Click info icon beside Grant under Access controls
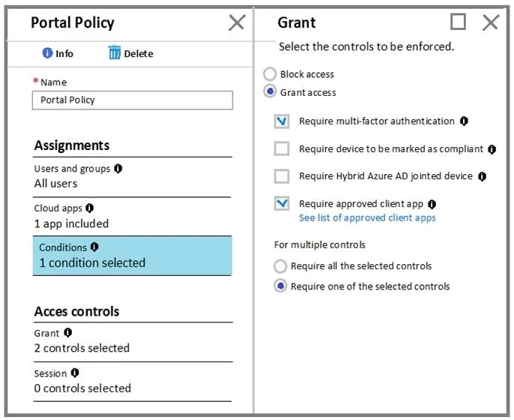514x420 pixels. coord(68,333)
